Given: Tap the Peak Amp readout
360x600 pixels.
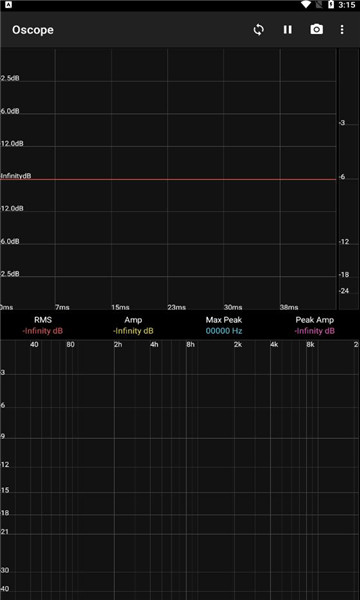Looking at the screenshot, I should (x=314, y=325).
